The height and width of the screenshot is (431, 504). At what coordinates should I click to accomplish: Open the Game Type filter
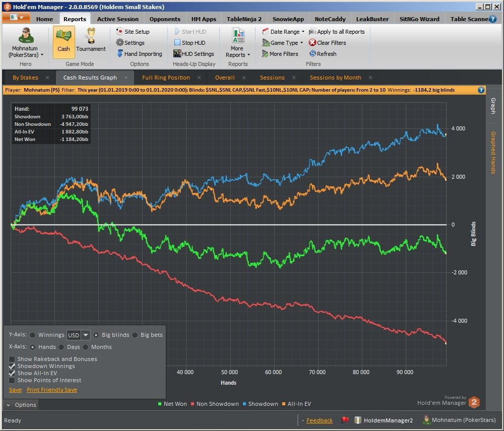pyautogui.click(x=283, y=42)
